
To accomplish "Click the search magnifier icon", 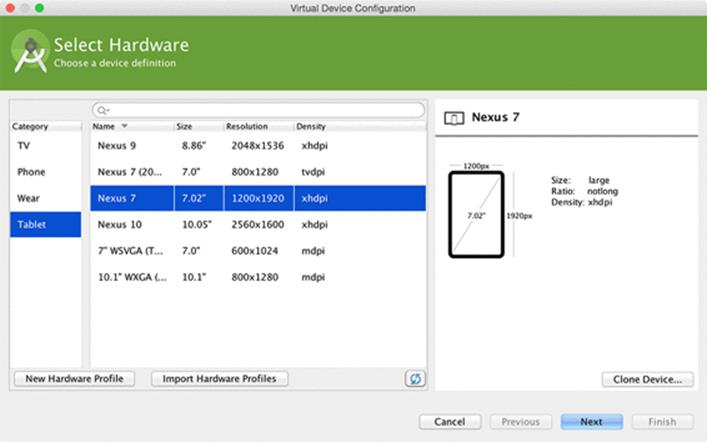I will 102,110.
